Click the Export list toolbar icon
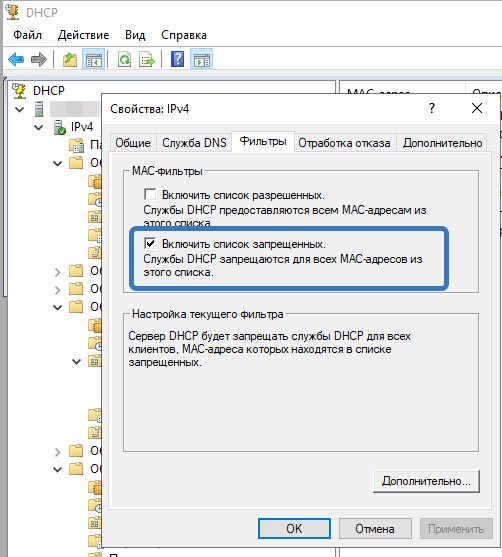The image size is (502, 557). 147,59
